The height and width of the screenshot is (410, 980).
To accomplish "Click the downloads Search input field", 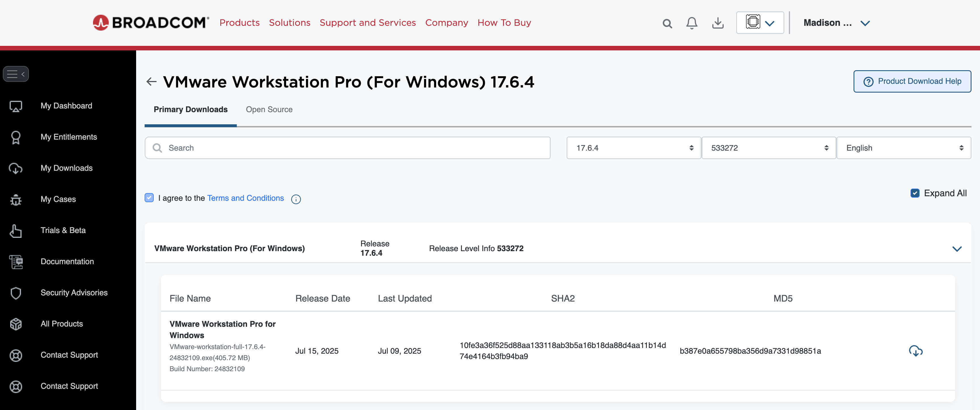I will coord(347,148).
